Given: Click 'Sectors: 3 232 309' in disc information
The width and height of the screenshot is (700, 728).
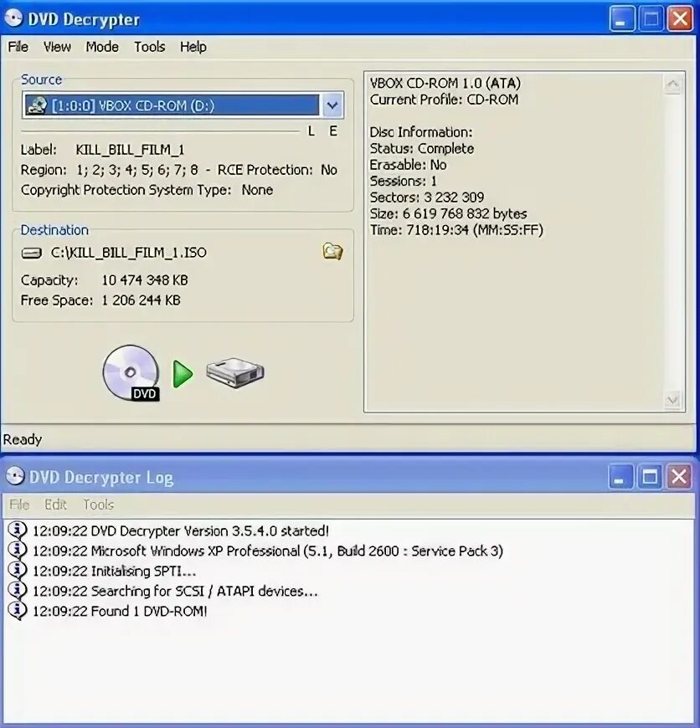Looking at the screenshot, I should (427, 197).
